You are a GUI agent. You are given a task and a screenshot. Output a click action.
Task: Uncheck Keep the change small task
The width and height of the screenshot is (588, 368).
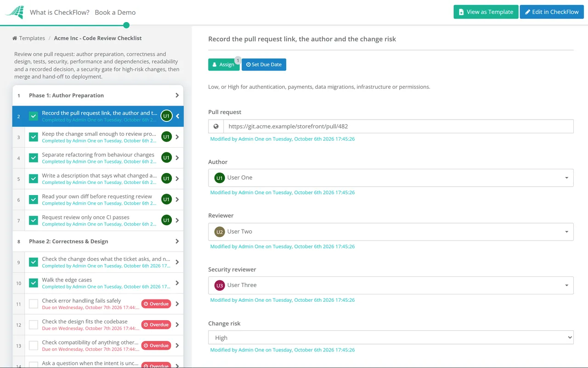pos(34,137)
